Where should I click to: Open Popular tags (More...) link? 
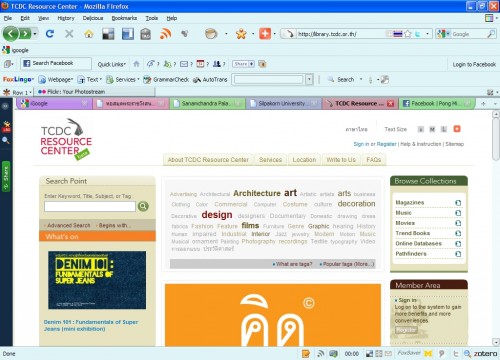click(x=348, y=264)
